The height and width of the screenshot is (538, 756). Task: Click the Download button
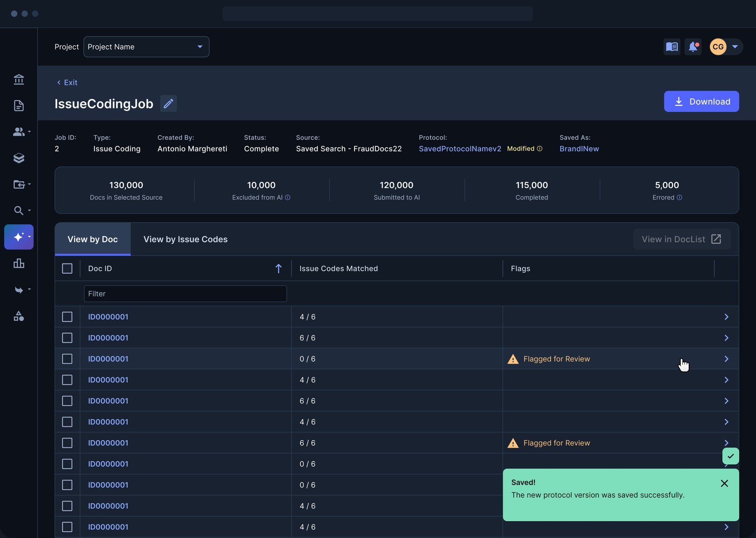coord(701,101)
